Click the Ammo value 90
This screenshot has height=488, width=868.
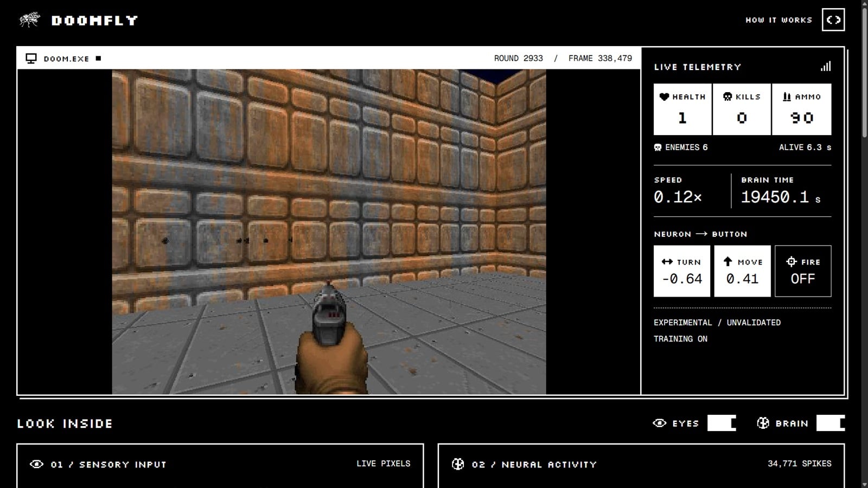click(801, 118)
